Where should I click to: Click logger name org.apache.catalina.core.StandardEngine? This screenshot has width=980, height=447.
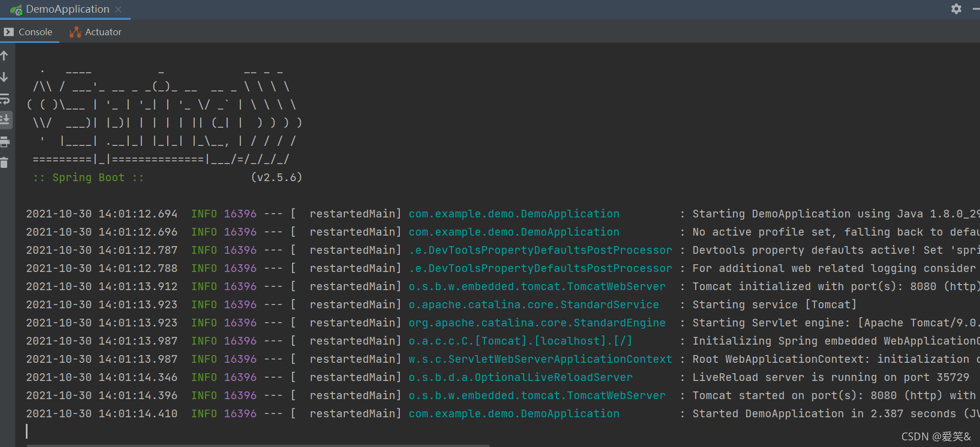537,323
